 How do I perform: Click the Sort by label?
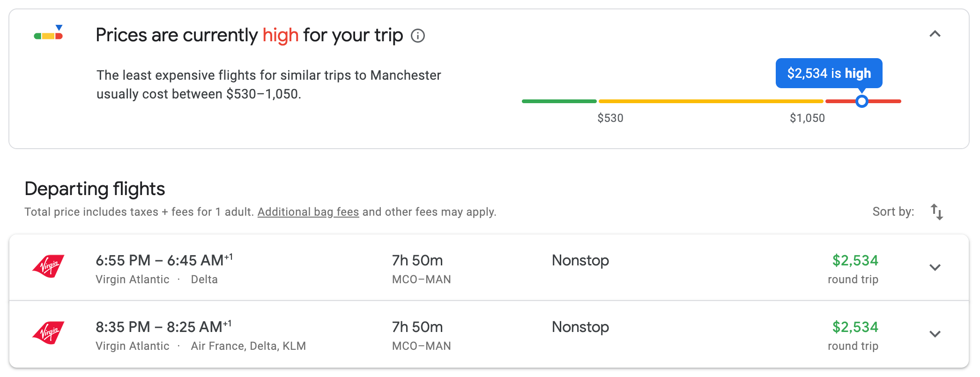click(893, 212)
